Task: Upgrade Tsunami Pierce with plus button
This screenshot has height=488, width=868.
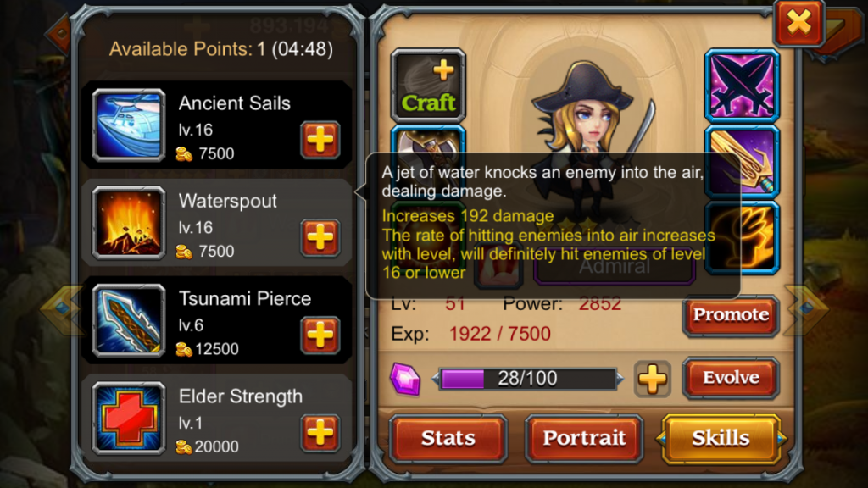Action: click(320, 335)
